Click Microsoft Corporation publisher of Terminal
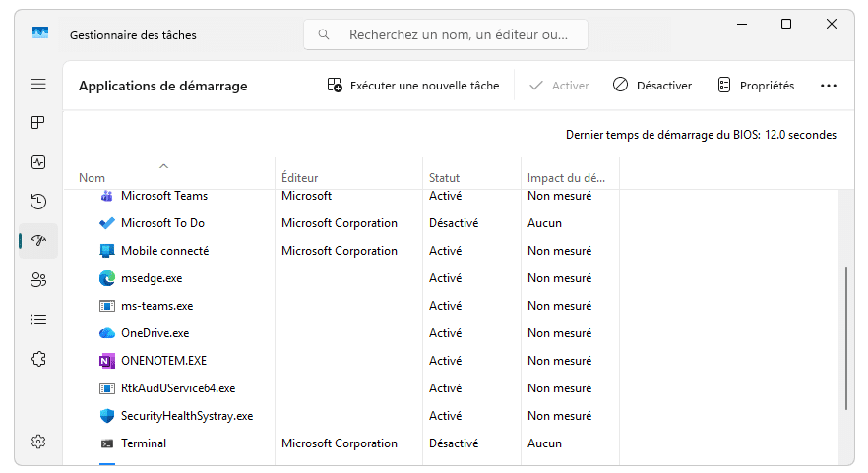 tap(340, 443)
